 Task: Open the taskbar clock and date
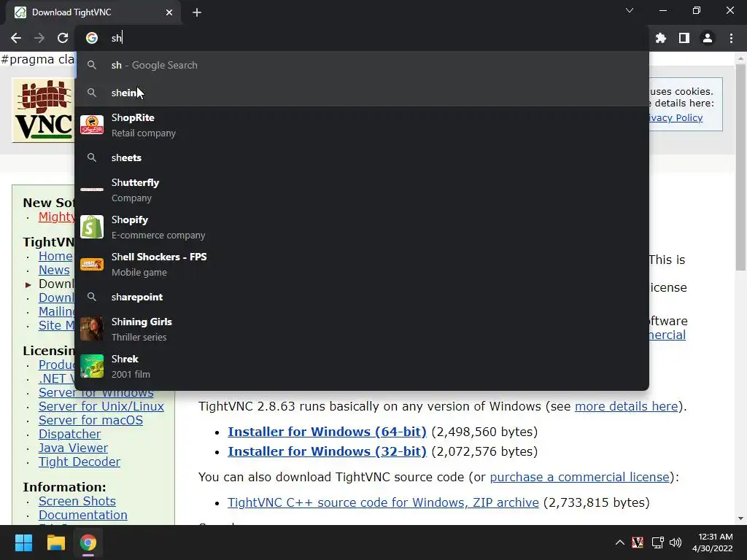[x=713, y=542]
